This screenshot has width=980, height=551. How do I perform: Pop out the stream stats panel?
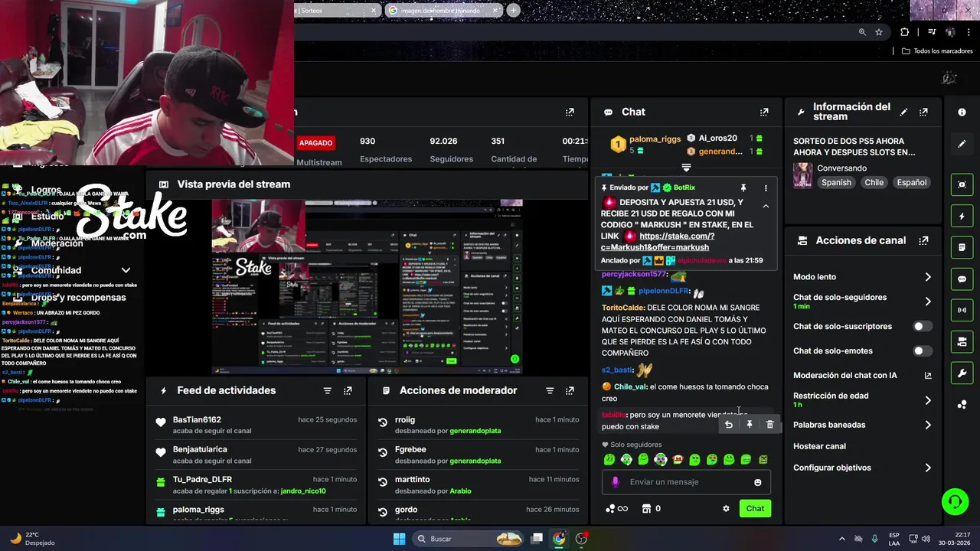coord(570,112)
